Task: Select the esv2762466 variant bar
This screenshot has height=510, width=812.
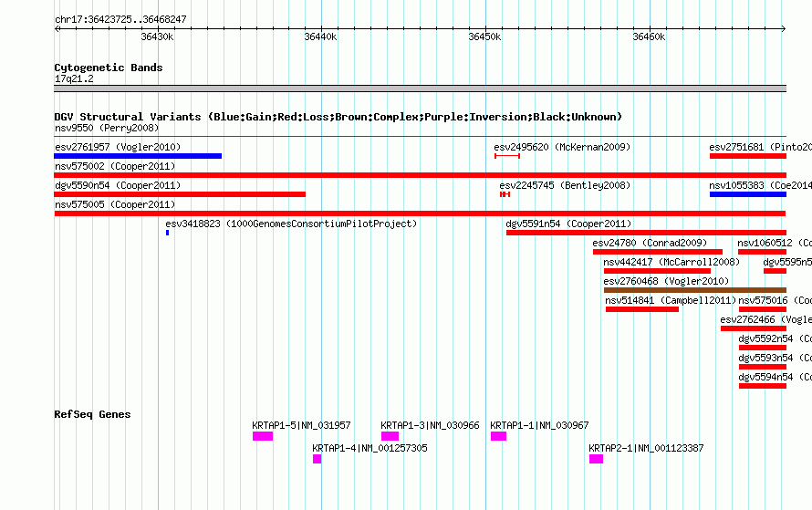Action: click(754, 328)
